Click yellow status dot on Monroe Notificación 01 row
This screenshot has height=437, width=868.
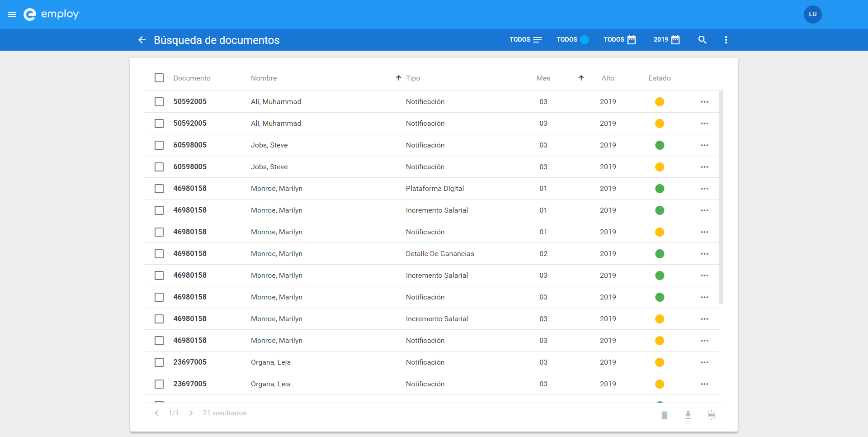click(660, 232)
